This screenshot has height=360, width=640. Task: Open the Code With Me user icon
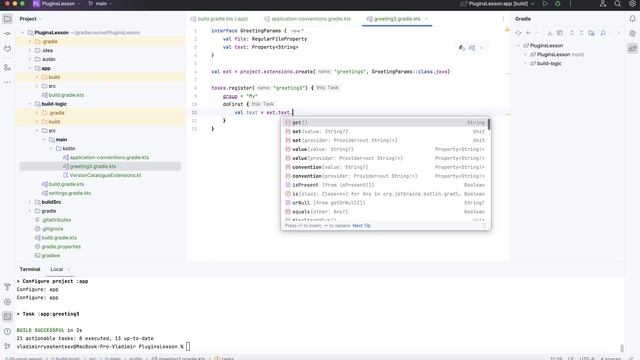click(x=603, y=4)
